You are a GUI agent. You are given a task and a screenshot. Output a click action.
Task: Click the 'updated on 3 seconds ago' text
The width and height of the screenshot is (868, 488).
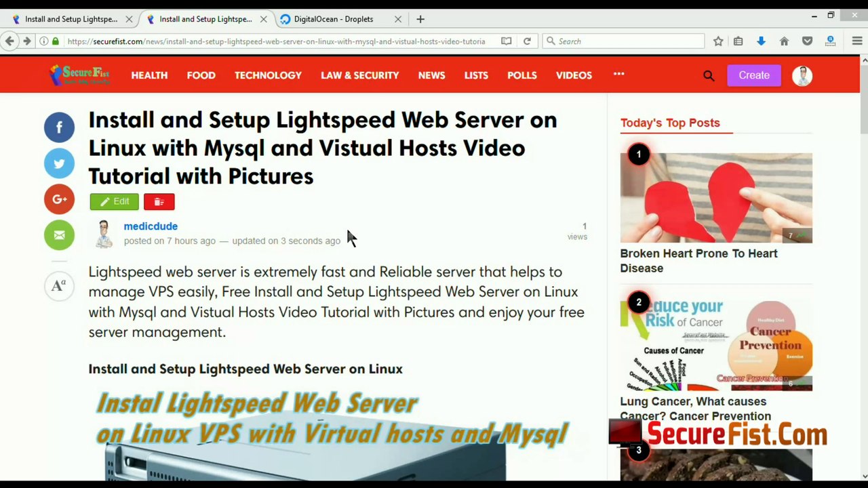[x=286, y=241]
